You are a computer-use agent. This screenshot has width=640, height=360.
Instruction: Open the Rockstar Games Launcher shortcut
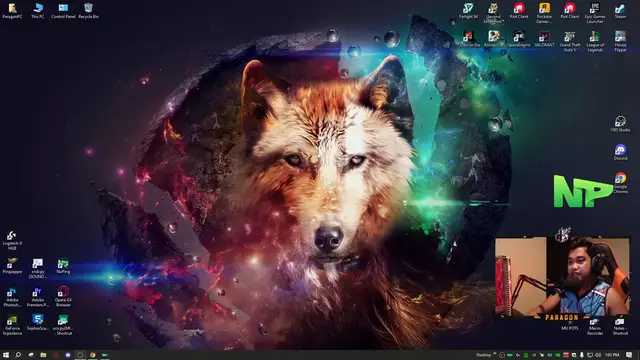tap(544, 13)
